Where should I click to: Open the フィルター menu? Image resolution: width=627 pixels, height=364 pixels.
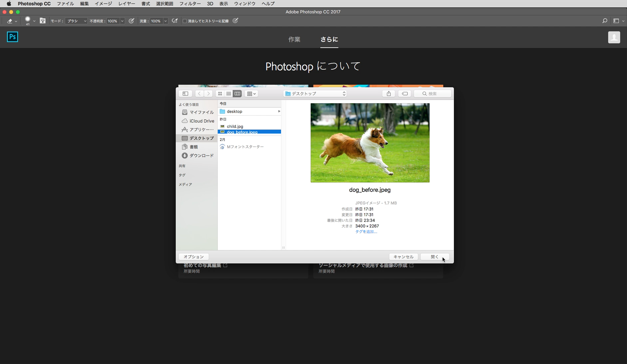point(190,3)
